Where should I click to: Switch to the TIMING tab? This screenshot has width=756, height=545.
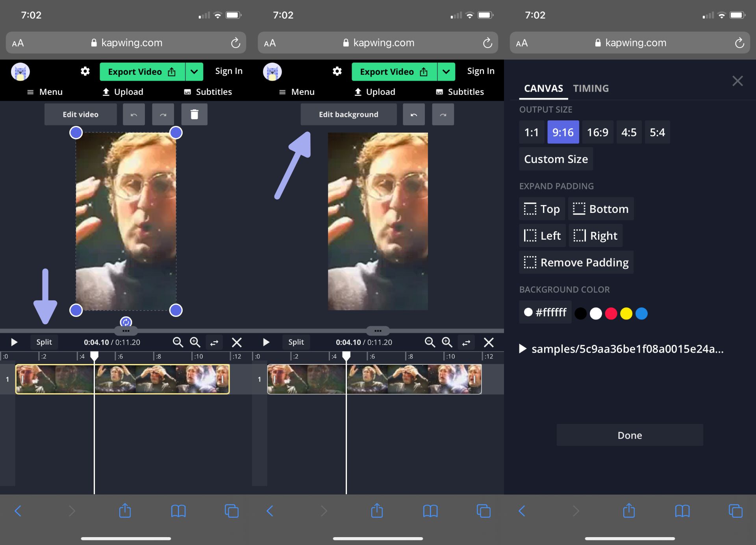click(591, 89)
